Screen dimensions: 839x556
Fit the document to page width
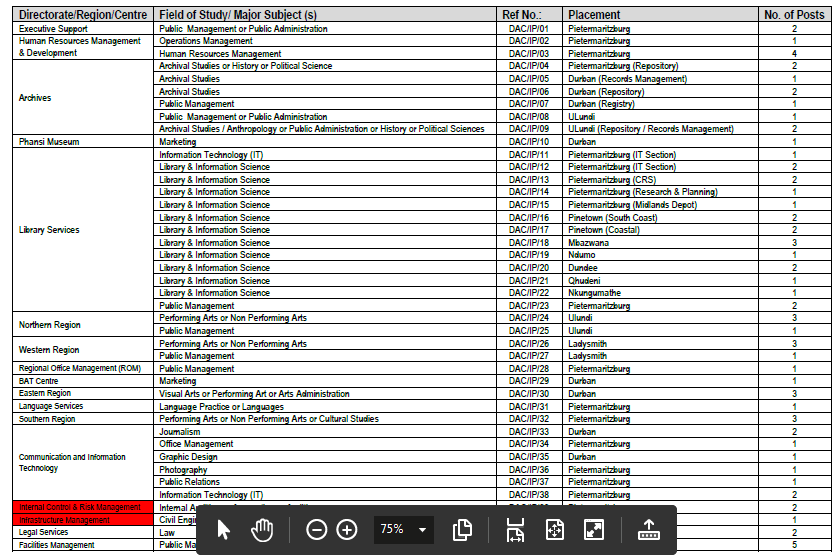pyautogui.click(x=515, y=529)
